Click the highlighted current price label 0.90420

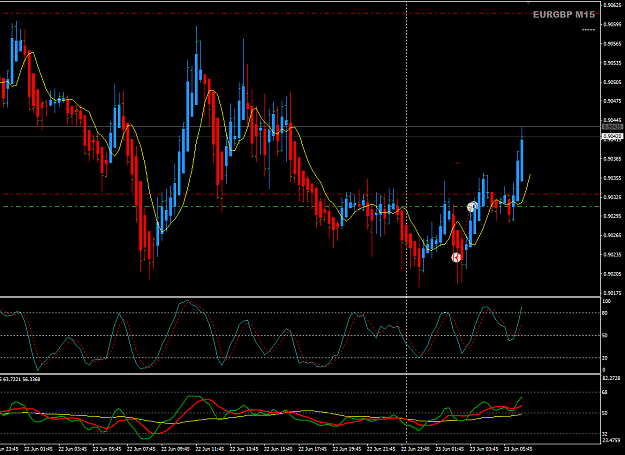612,136
